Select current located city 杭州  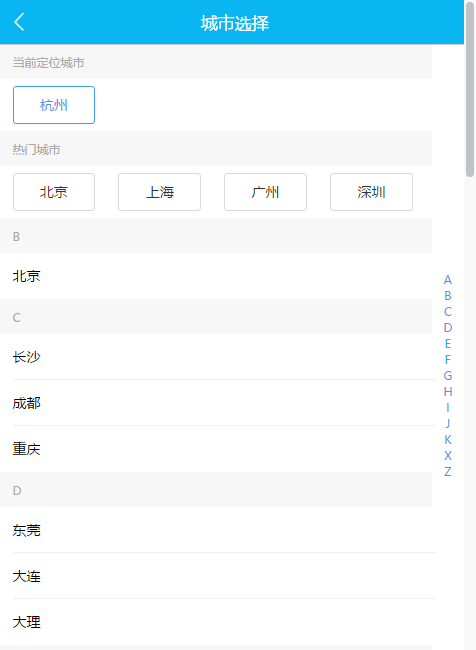pos(54,105)
